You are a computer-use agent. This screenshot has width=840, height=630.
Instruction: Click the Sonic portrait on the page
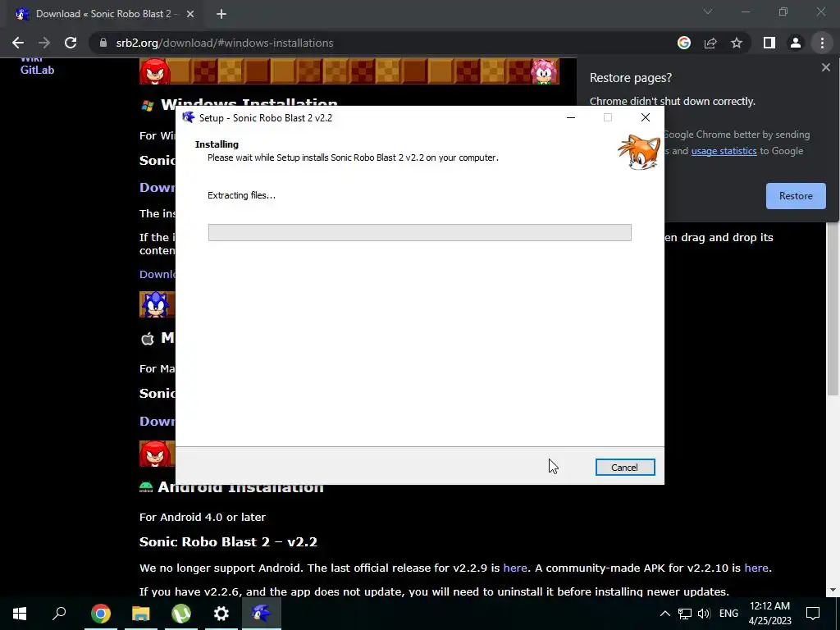click(157, 305)
